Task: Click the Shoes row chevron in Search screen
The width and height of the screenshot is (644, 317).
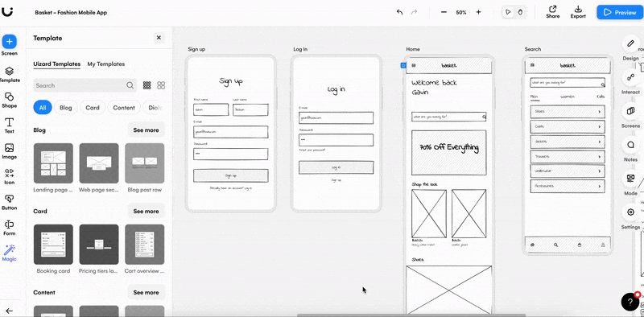Action: tap(599, 112)
